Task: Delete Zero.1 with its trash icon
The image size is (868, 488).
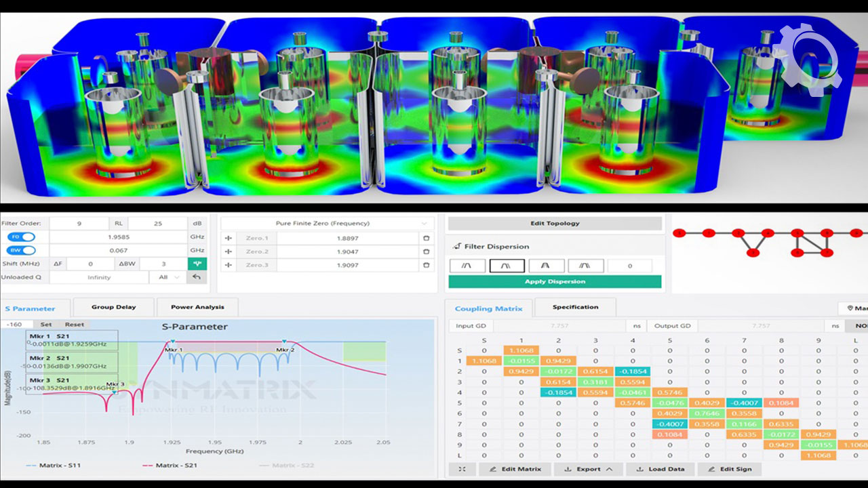Action: pyautogui.click(x=426, y=238)
